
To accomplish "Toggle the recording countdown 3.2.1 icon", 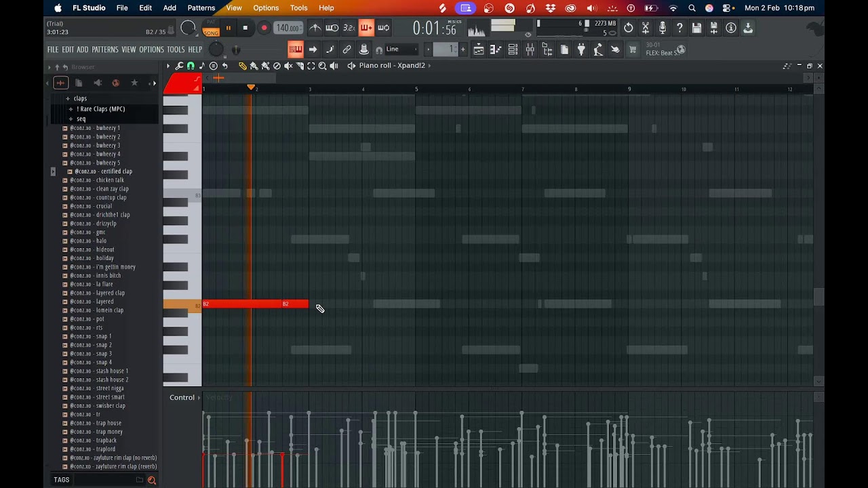I will (x=349, y=28).
